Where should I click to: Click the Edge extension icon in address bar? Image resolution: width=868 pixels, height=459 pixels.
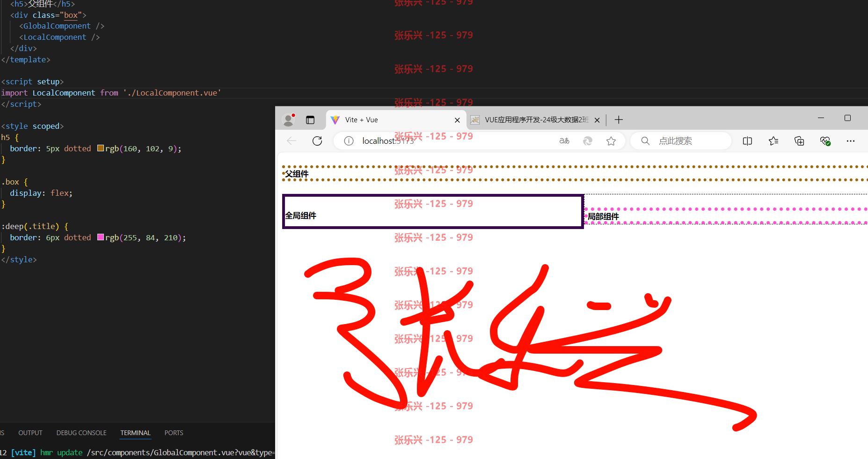(x=588, y=141)
